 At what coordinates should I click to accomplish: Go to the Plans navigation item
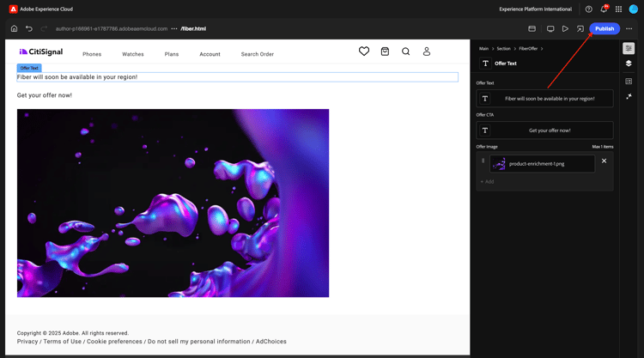pos(172,54)
